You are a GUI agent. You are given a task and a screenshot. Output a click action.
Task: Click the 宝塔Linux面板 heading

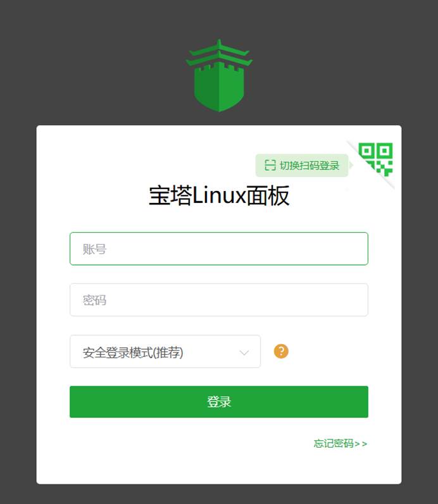pos(219,195)
